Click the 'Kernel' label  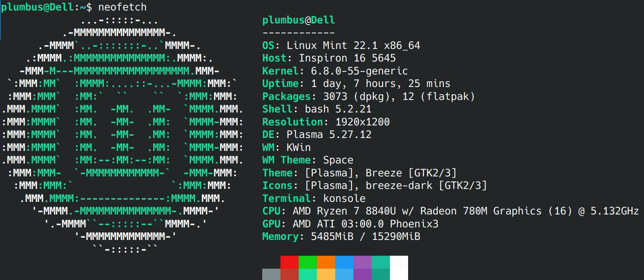tap(280, 71)
